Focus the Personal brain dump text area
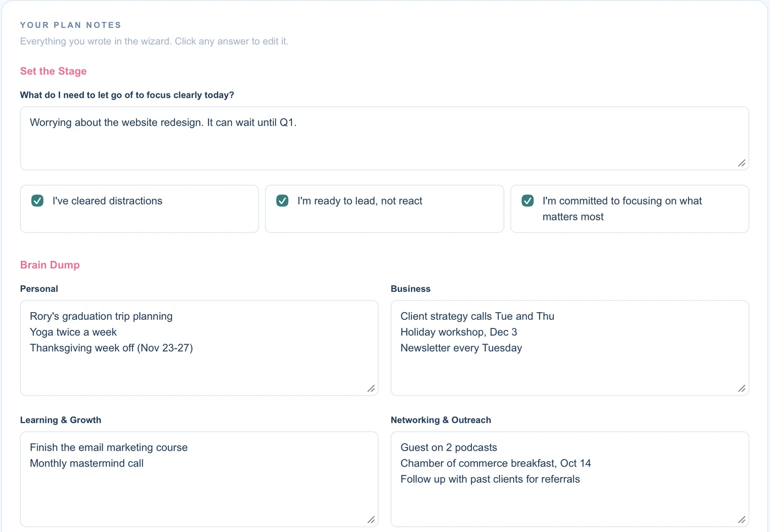 pos(199,348)
